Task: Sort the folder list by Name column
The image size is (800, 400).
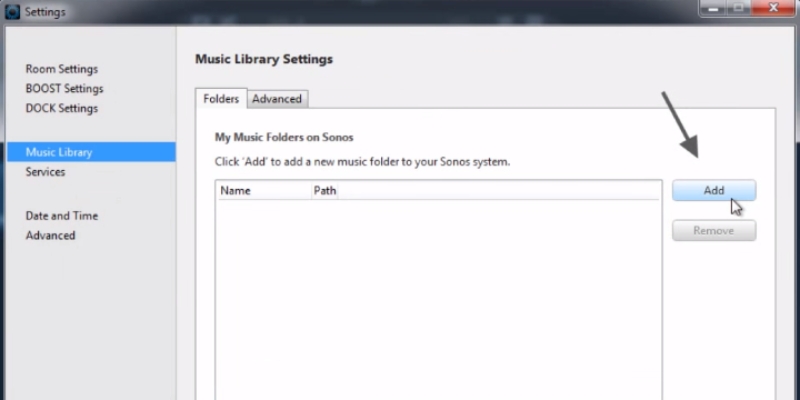Action: point(264,191)
